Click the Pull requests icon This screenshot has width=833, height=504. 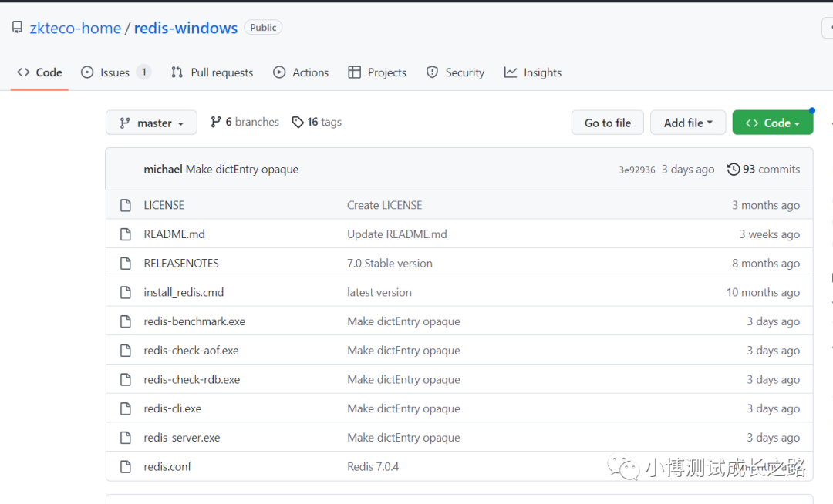tap(177, 72)
